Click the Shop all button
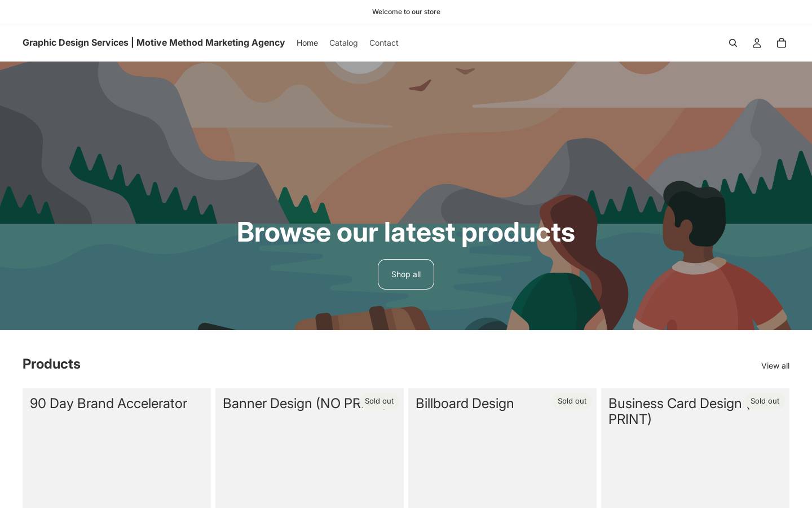Viewport: 812px width, 508px height. 406,274
